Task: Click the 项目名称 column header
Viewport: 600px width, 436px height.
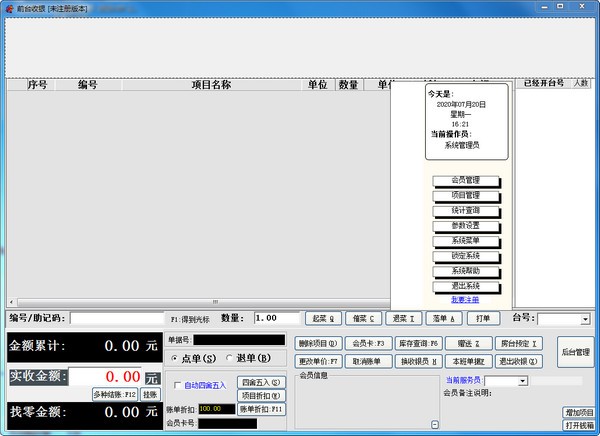Action: pyautogui.click(x=211, y=85)
